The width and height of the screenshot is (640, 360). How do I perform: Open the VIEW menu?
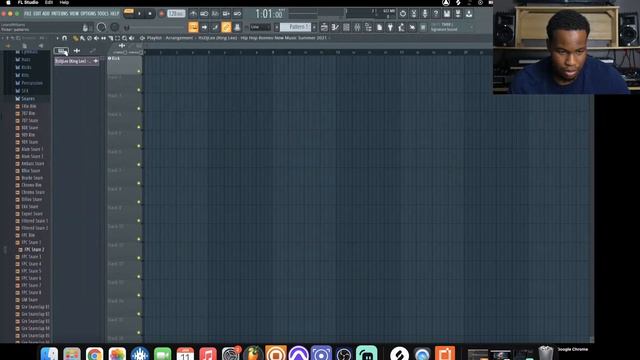pos(74,13)
